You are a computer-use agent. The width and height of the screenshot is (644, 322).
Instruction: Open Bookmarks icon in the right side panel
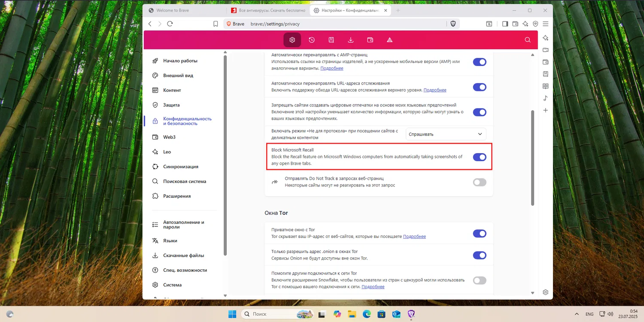tap(546, 74)
